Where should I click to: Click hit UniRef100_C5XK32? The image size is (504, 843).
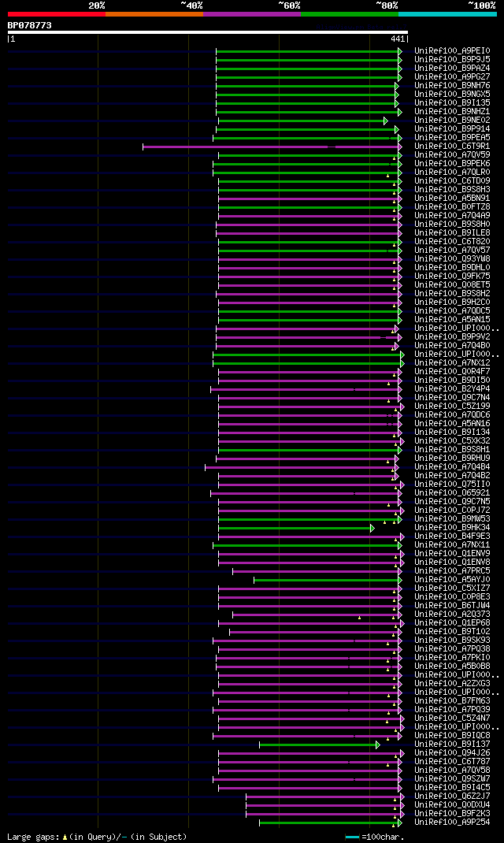tap(452, 441)
